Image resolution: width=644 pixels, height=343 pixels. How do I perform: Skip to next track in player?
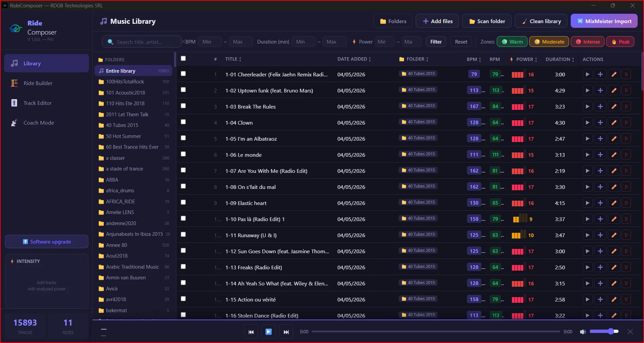(286, 332)
